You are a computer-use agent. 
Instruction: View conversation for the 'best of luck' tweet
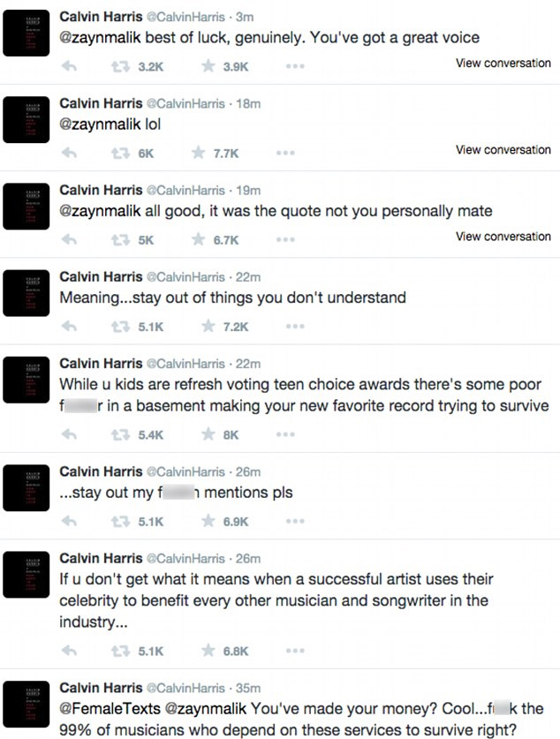503,64
